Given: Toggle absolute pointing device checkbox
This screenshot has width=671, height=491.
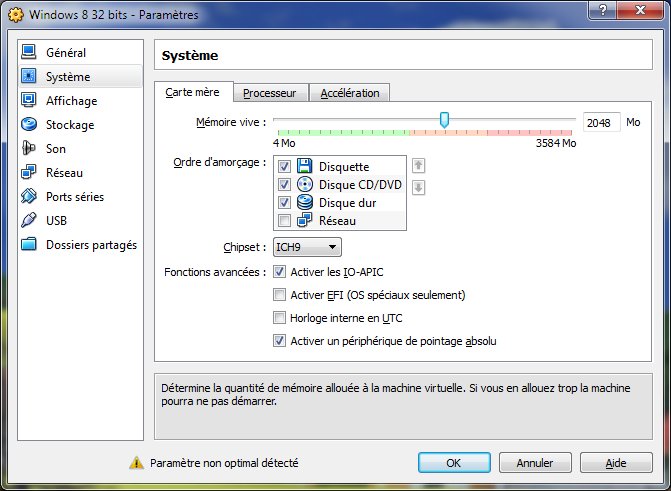Looking at the screenshot, I should pos(279,341).
